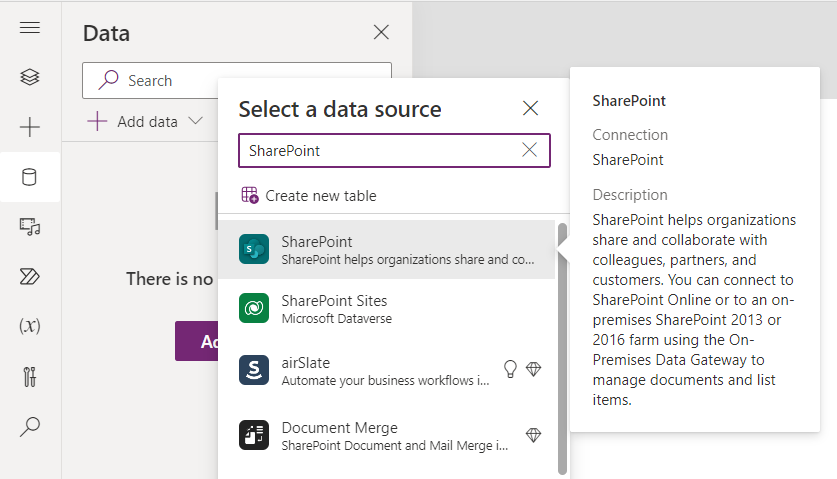Image resolution: width=837 pixels, height=479 pixels.
Task: Clear the SharePoint search text
Action: [x=530, y=150]
